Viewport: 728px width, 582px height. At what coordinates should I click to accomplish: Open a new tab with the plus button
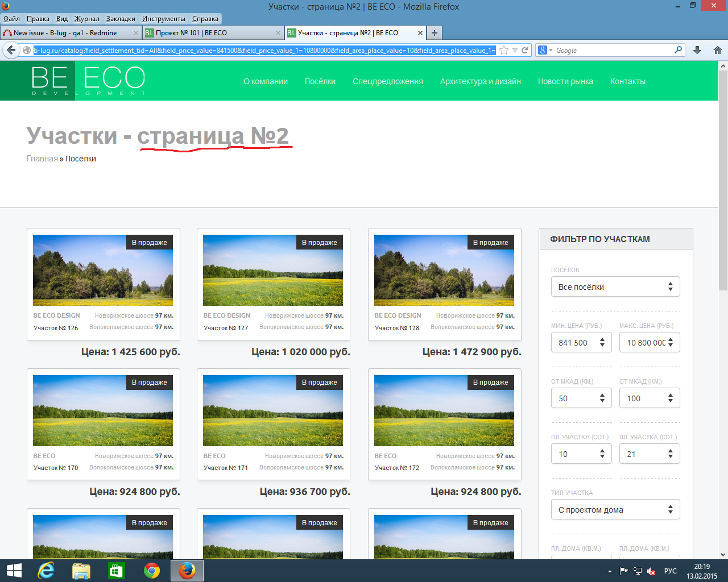tap(435, 32)
